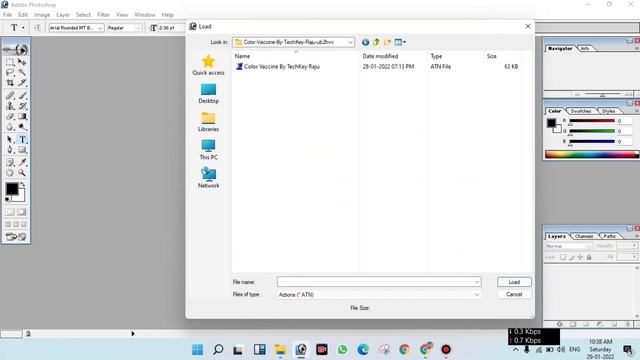
Task: Click the Load button
Action: tap(514, 282)
